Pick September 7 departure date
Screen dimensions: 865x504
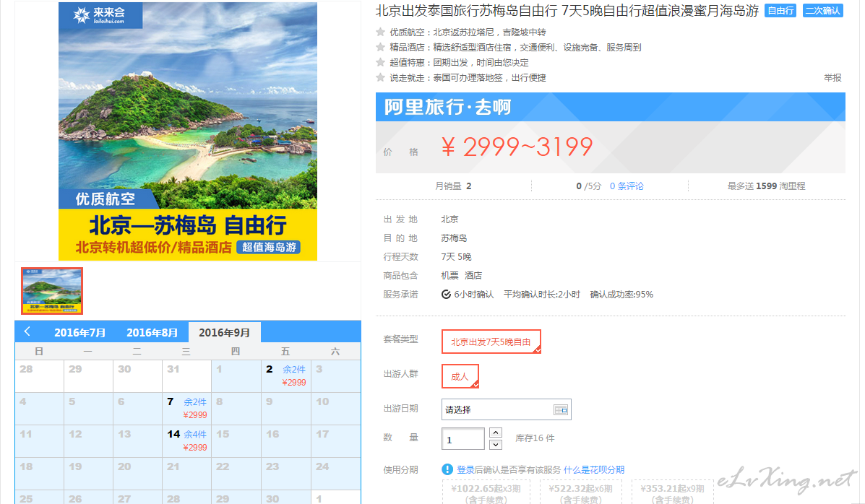coord(187,408)
